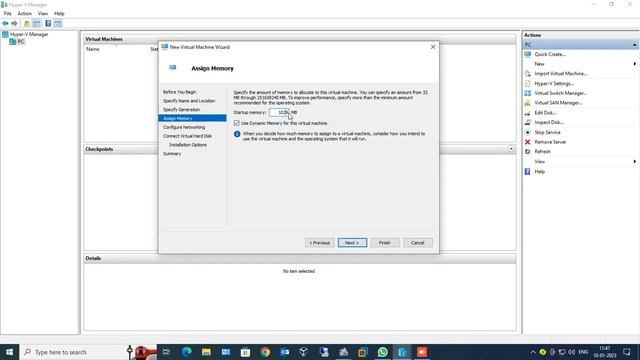This screenshot has height=360, width=640.
Task: Click the Up one level toolbar icon
Action: [27, 24]
